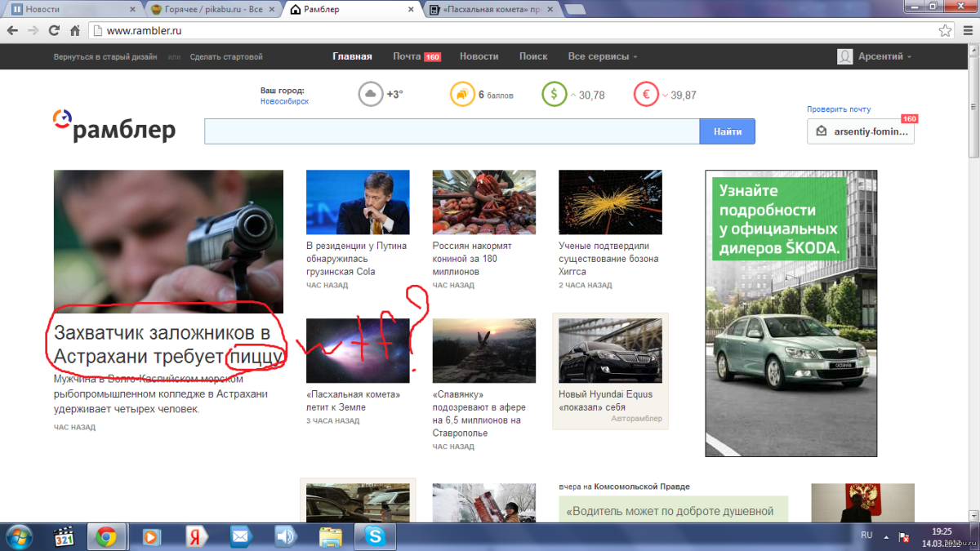This screenshot has width=980, height=551.
Task: Open the Новый Hyundai Equus car thumbnail
Action: (610, 351)
